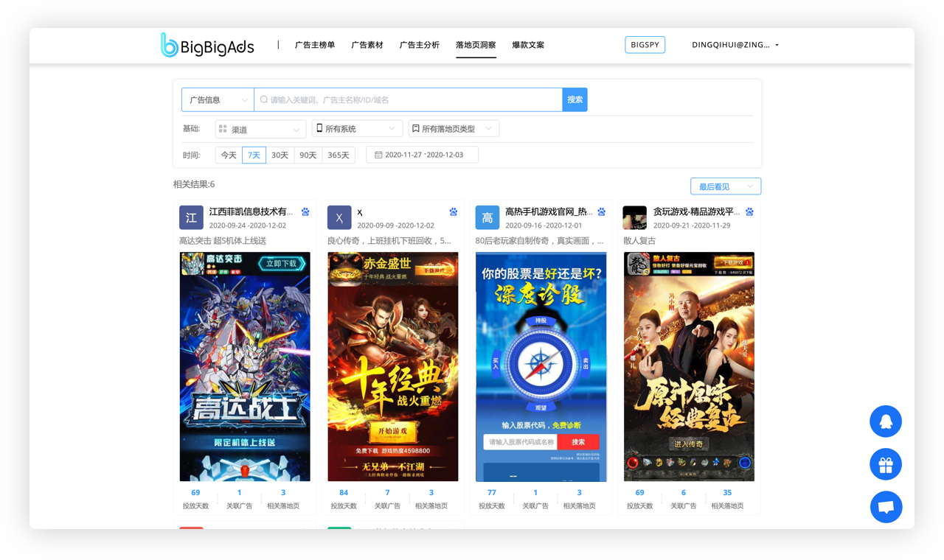Click the 贪玩游戏 advertiser avatar
This screenshot has width=944, height=560.
pos(635,217)
